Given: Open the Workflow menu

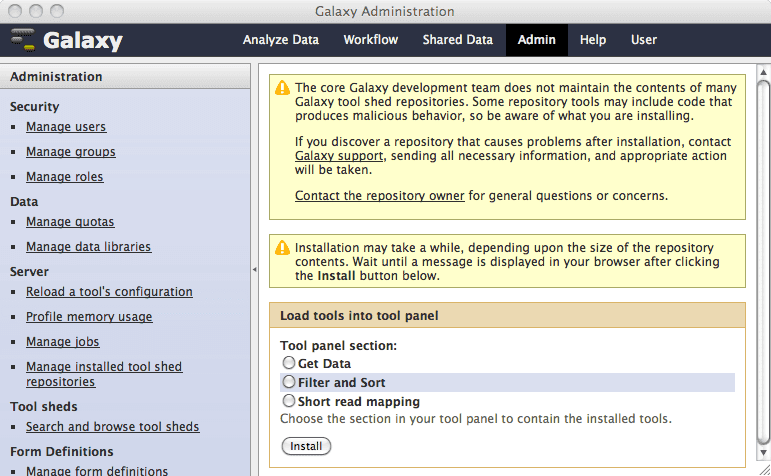Looking at the screenshot, I should (x=370, y=40).
